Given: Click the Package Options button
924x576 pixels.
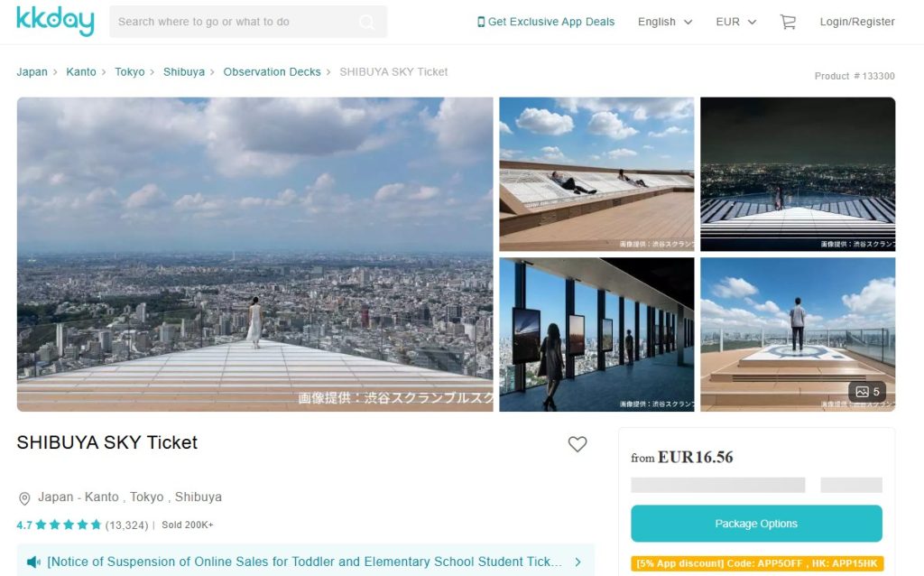Looking at the screenshot, I should point(756,524).
